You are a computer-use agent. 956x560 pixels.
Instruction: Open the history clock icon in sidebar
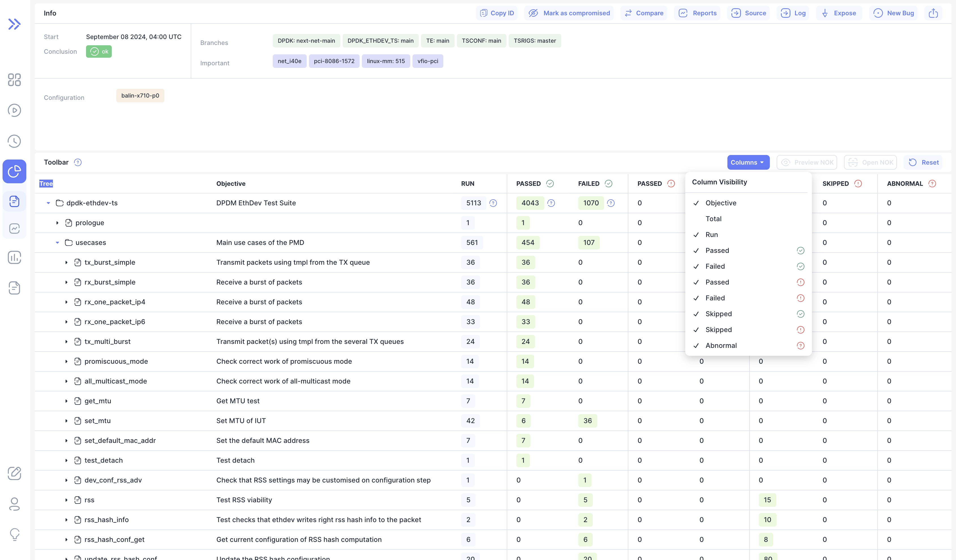(14, 141)
